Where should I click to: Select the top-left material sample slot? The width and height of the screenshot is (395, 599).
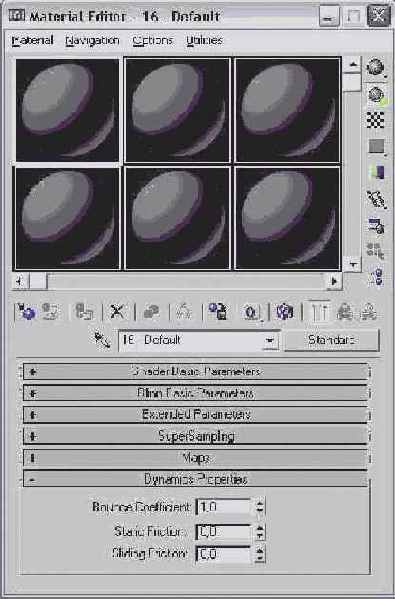pos(67,110)
